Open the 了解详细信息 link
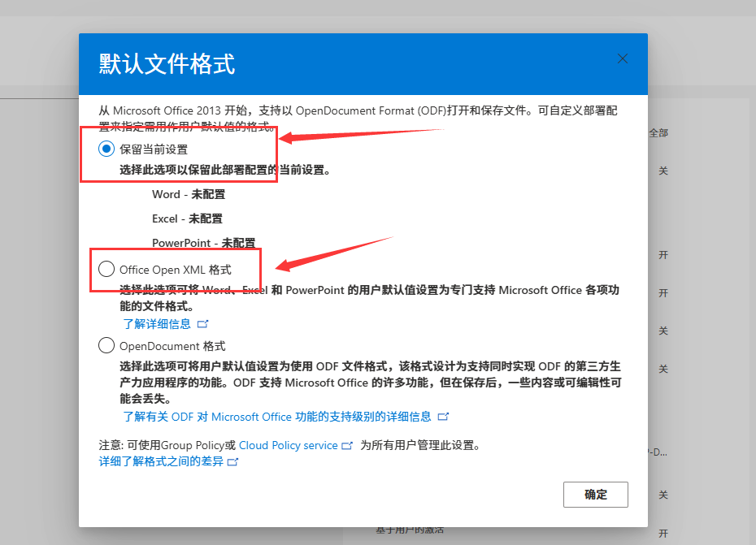The width and height of the screenshot is (756, 545). (157, 324)
